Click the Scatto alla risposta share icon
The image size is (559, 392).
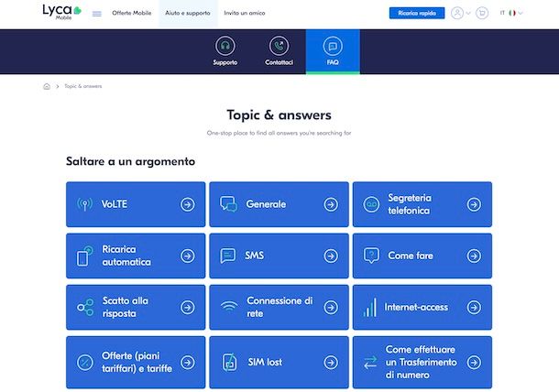coord(85,307)
